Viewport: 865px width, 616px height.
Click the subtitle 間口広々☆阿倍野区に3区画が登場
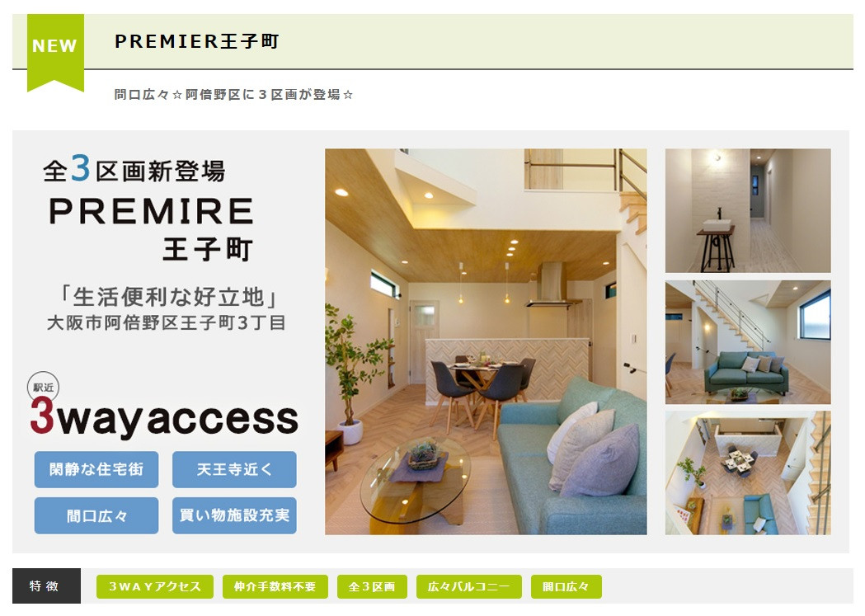coord(233,94)
